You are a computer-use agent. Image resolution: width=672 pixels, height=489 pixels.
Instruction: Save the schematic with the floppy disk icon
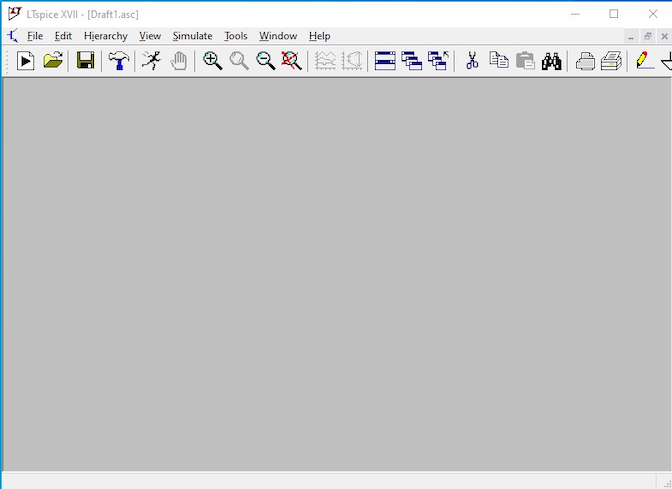point(85,61)
